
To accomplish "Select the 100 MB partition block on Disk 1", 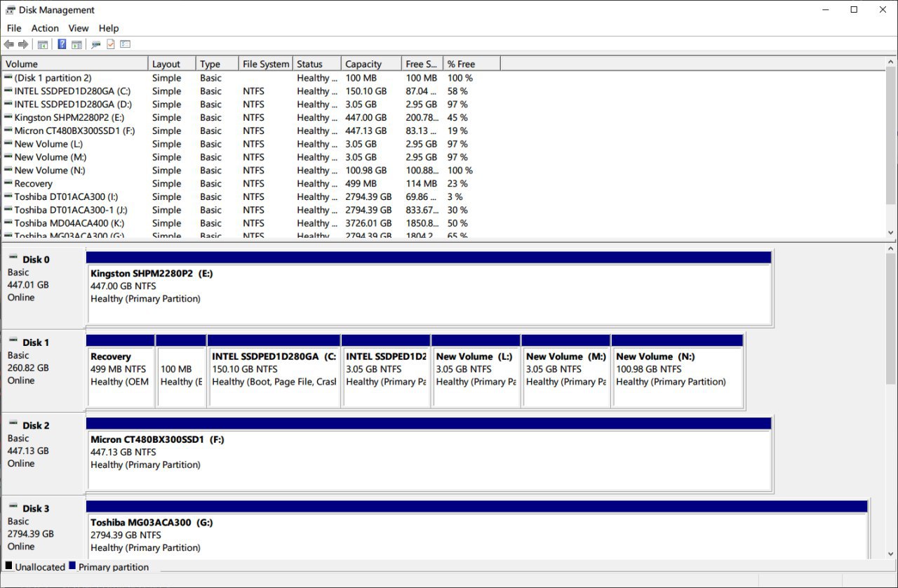I will click(181, 371).
